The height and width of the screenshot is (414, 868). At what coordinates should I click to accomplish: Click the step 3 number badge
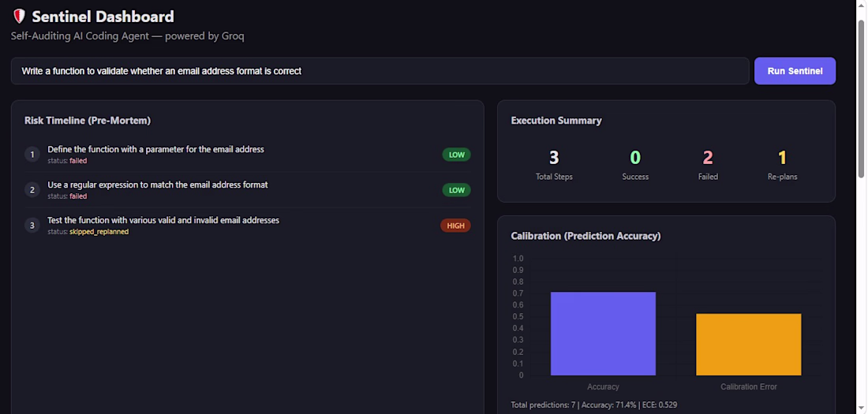tap(32, 226)
